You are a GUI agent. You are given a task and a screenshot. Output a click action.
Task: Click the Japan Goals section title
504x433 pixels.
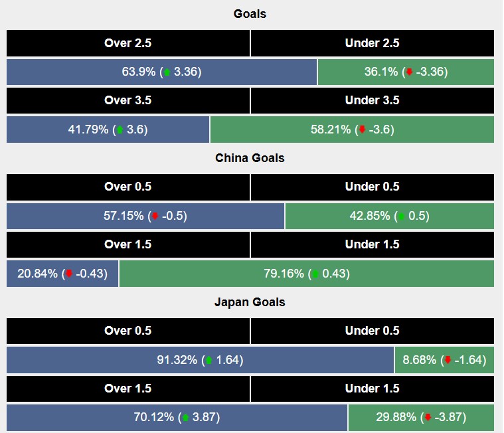pyautogui.click(x=250, y=302)
